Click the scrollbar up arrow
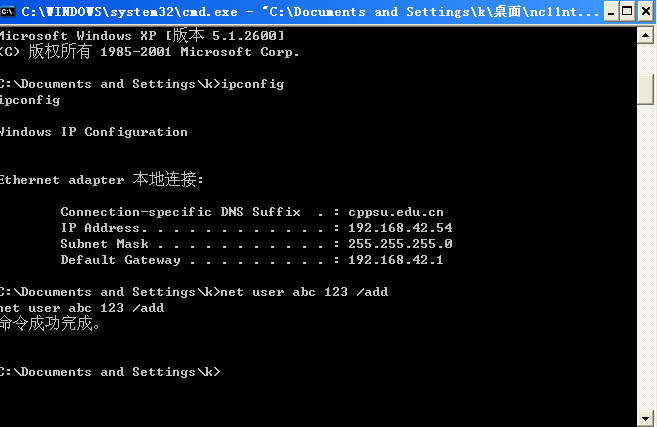Image resolution: width=657 pixels, height=427 pixels. 647,35
